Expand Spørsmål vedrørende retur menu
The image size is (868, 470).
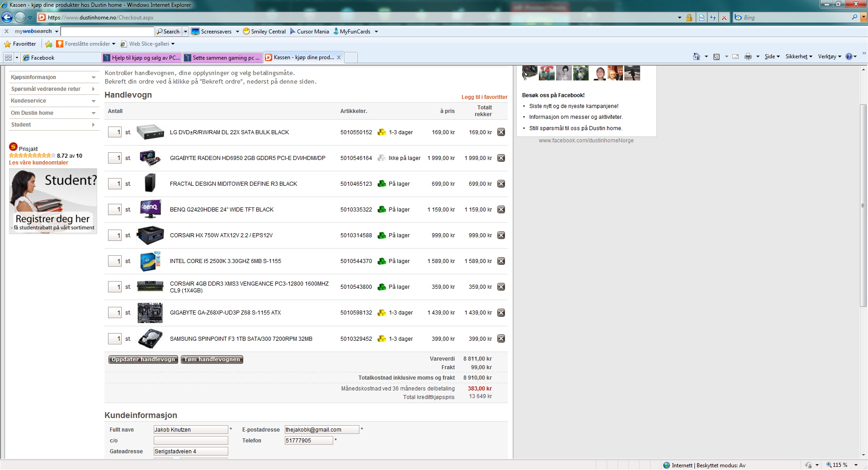pyautogui.click(x=53, y=89)
